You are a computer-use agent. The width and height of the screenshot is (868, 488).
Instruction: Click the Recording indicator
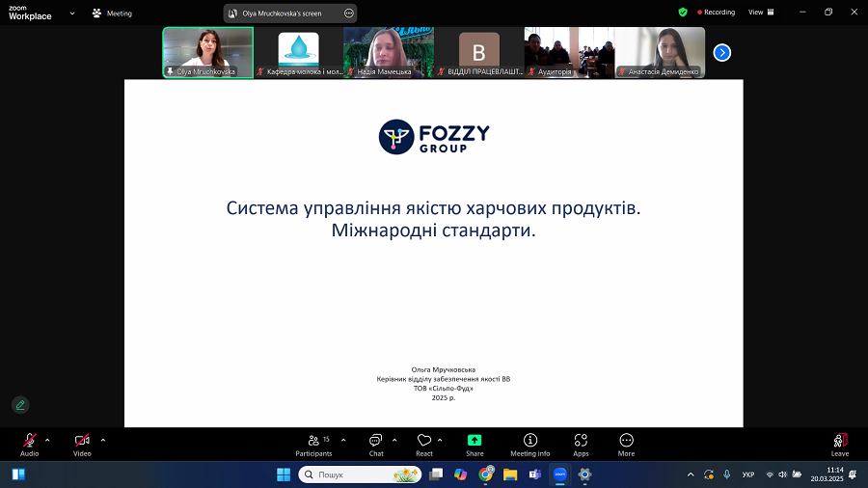point(717,13)
